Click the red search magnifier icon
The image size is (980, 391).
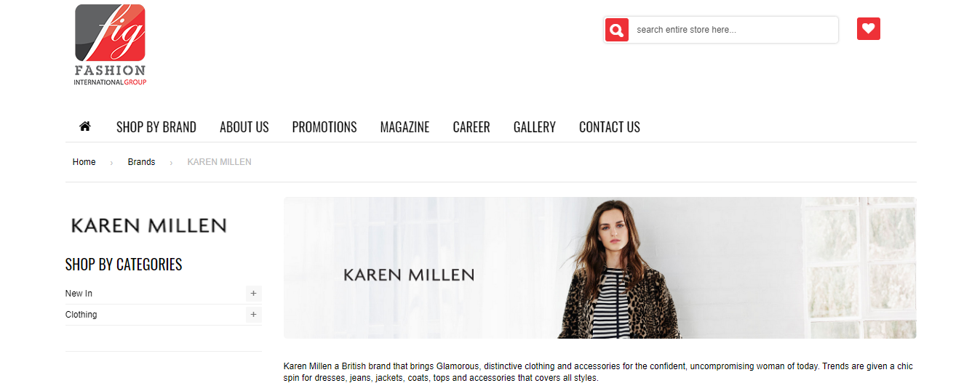point(617,30)
